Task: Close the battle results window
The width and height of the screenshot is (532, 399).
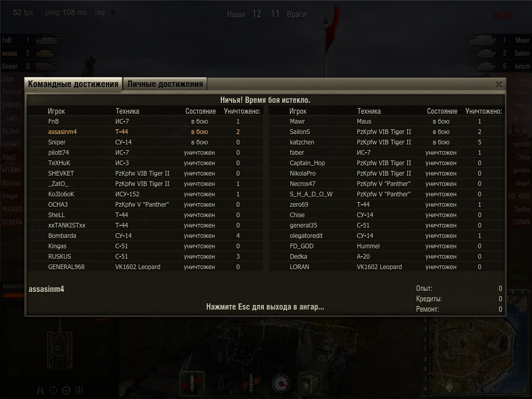Action: click(499, 84)
